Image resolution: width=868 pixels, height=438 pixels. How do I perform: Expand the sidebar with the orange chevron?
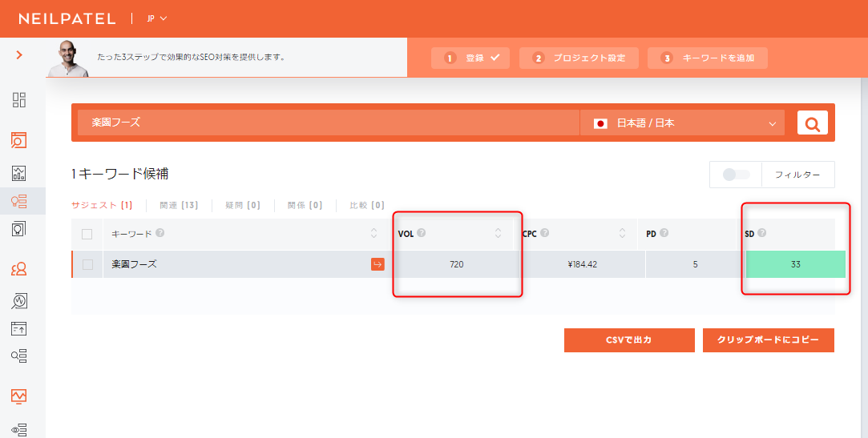19,54
